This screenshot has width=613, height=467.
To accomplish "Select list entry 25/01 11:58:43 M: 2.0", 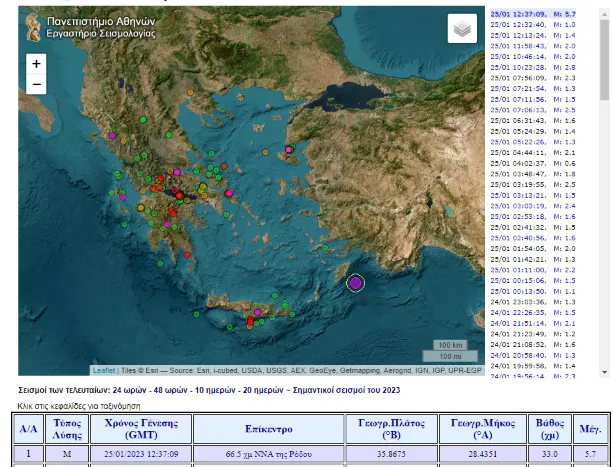I will (533, 46).
